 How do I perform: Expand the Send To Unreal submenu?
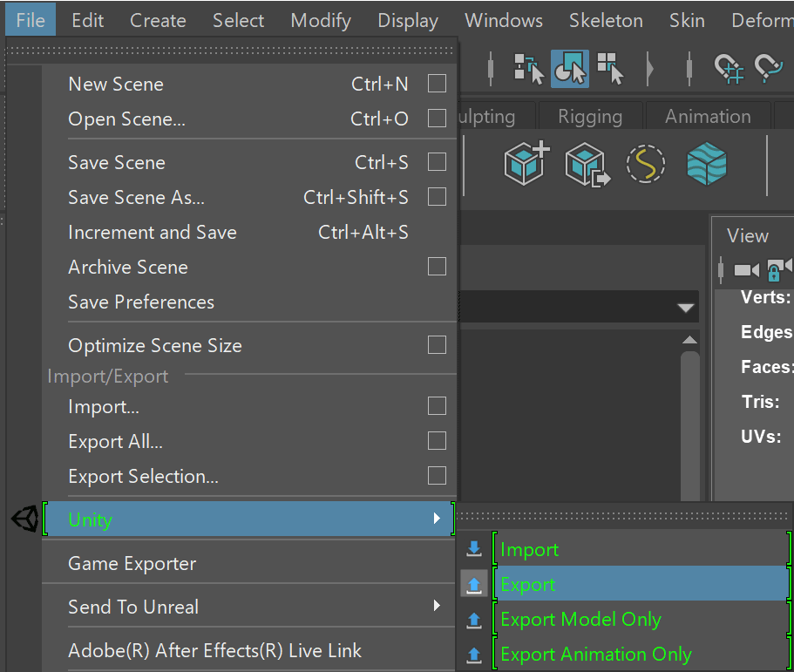(x=437, y=606)
